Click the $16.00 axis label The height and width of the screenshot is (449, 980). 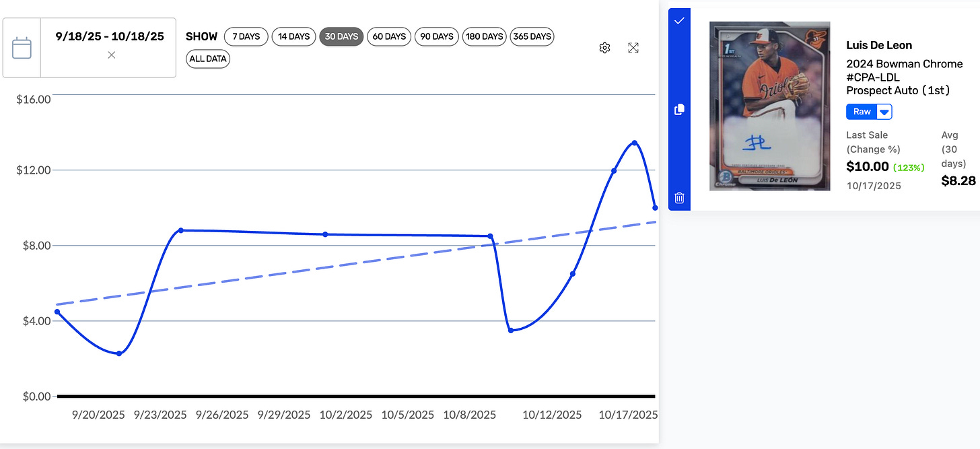[x=34, y=100]
